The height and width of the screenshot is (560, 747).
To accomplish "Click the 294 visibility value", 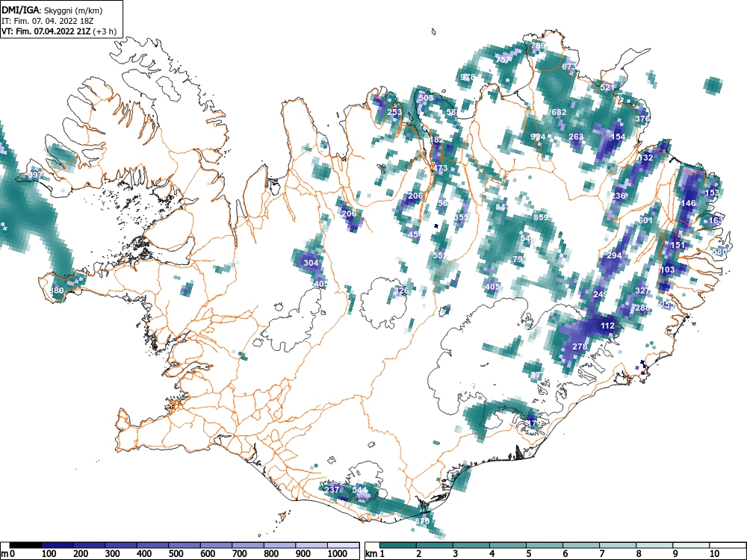I will [614, 255].
